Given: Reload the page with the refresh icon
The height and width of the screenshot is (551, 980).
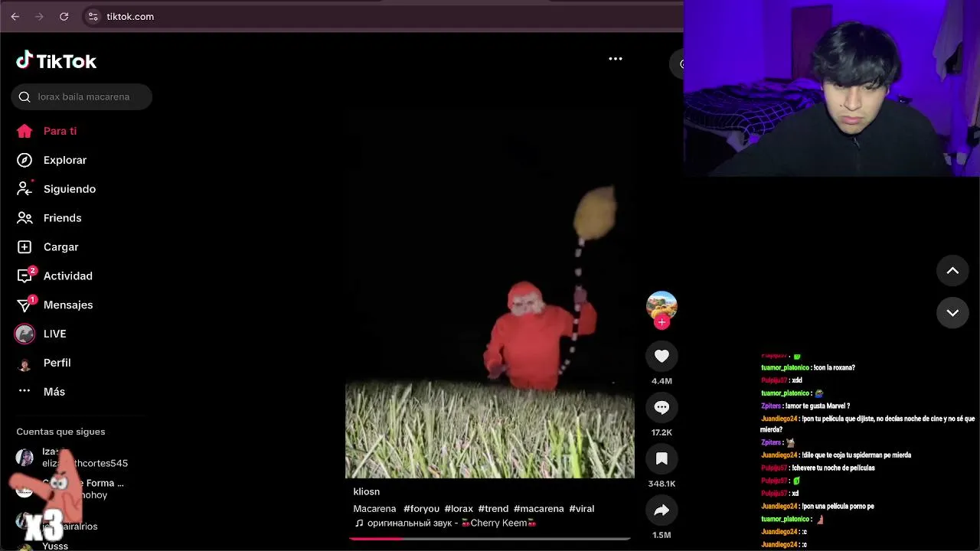Looking at the screenshot, I should click(x=64, y=16).
